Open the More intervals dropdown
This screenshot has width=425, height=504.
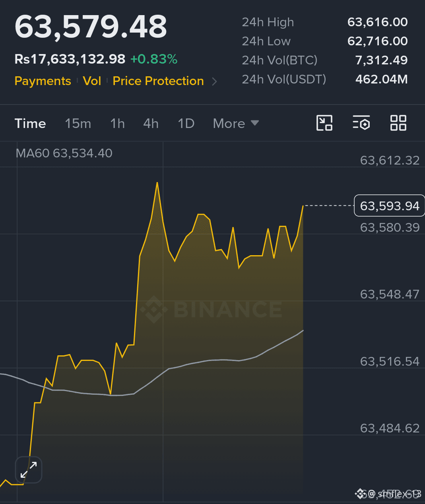(x=236, y=123)
